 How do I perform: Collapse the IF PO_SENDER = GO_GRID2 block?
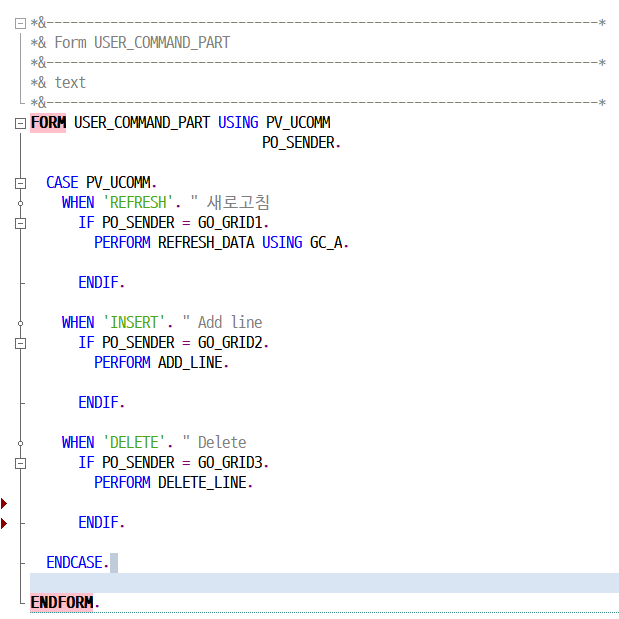(x=20, y=343)
